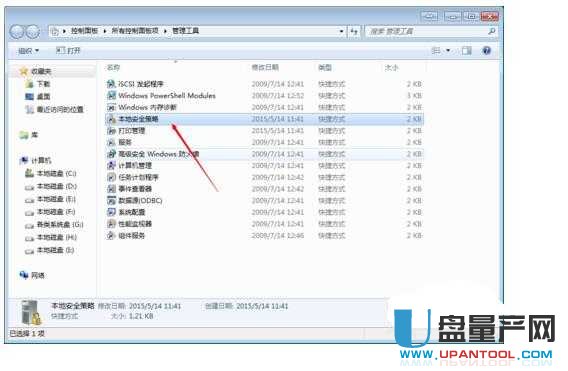Image resolution: width=568 pixels, height=371 pixels.
Task: Select the 本地安全策略 shortcut icon
Action: (111, 119)
